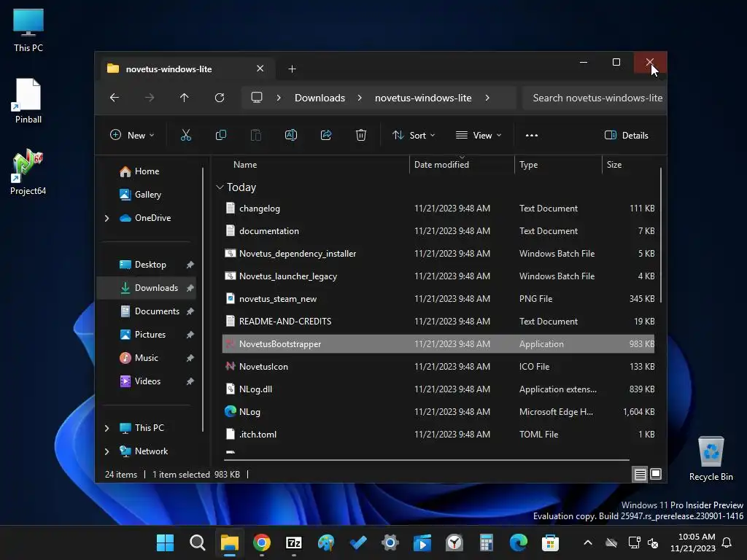Switch to large thumbnails view icon

(x=656, y=474)
